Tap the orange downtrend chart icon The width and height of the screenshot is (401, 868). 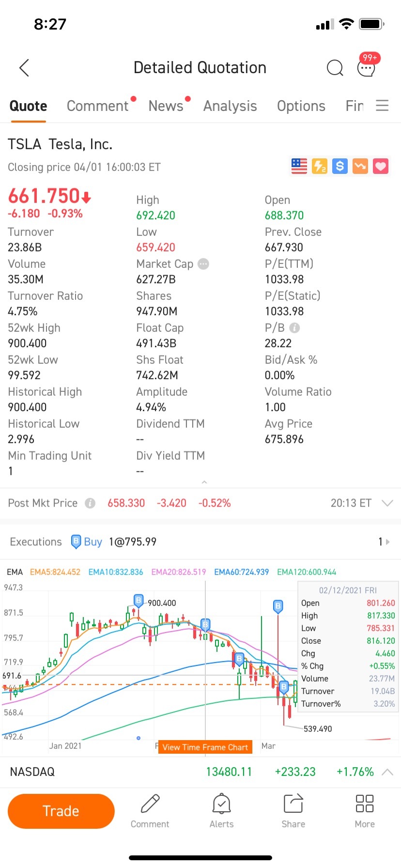tap(360, 166)
